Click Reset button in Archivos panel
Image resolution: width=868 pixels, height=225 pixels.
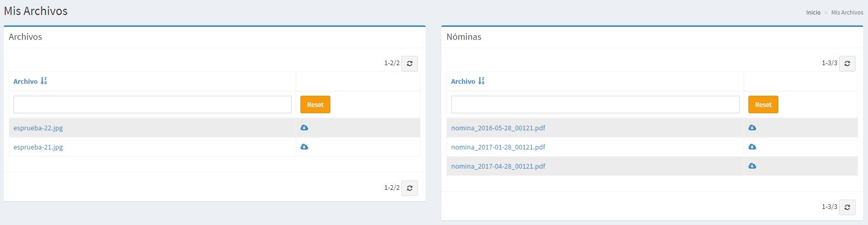coord(315,104)
